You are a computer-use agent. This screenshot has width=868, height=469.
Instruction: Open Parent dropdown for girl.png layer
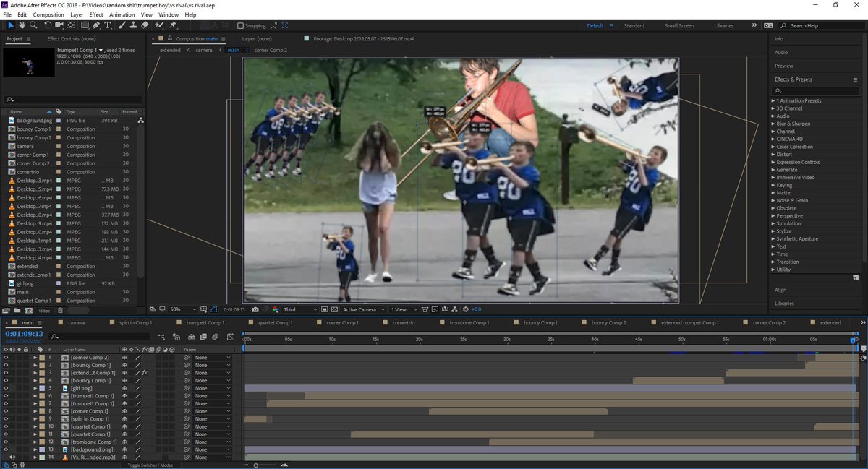(x=213, y=388)
